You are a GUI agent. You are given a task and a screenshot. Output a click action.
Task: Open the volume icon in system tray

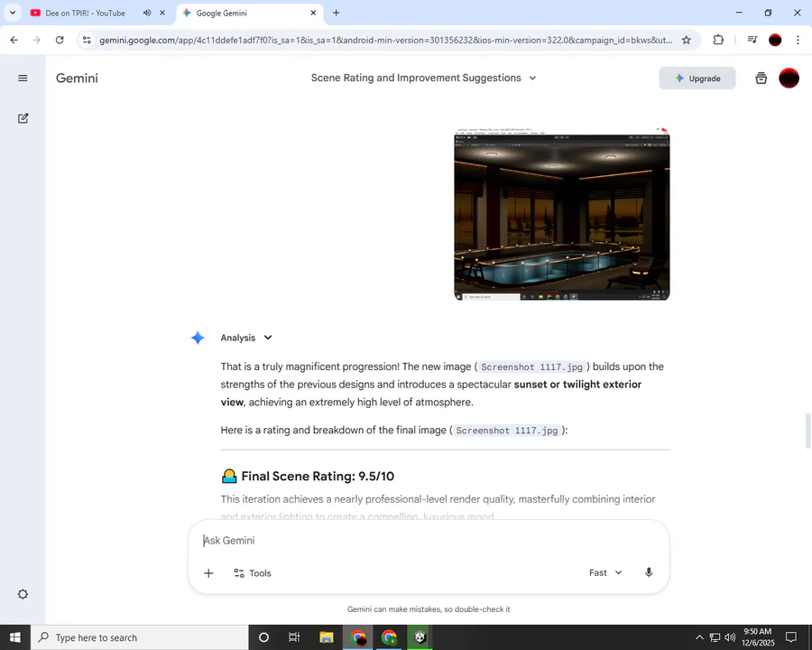pos(730,637)
